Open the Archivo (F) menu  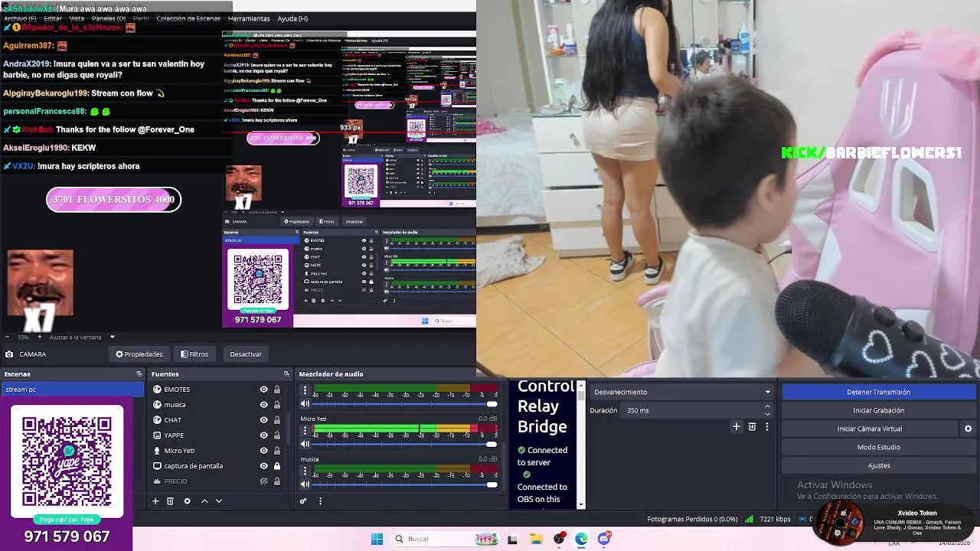[x=20, y=18]
